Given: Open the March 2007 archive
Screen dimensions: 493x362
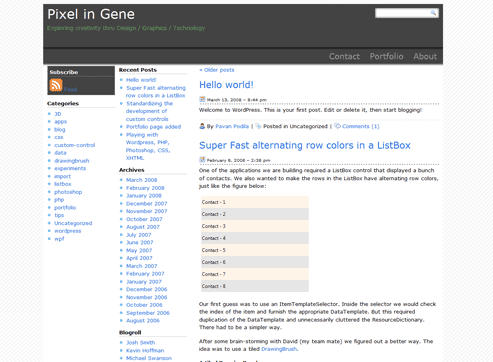Looking at the screenshot, I should coord(141,266).
